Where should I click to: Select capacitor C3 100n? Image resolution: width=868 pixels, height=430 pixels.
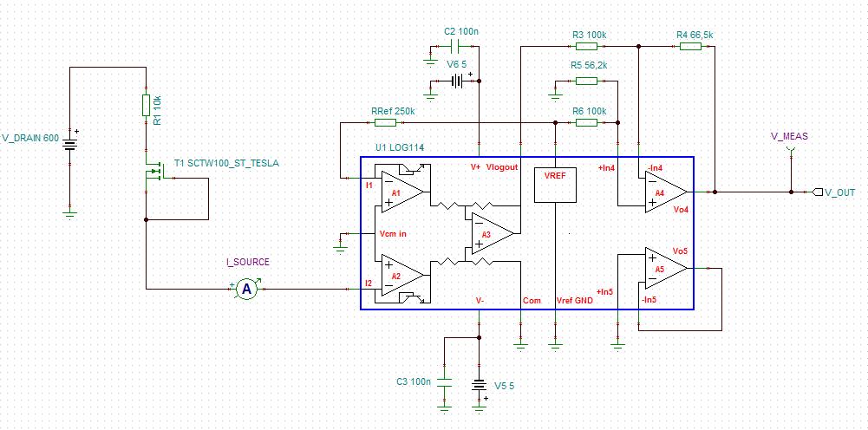coord(444,381)
